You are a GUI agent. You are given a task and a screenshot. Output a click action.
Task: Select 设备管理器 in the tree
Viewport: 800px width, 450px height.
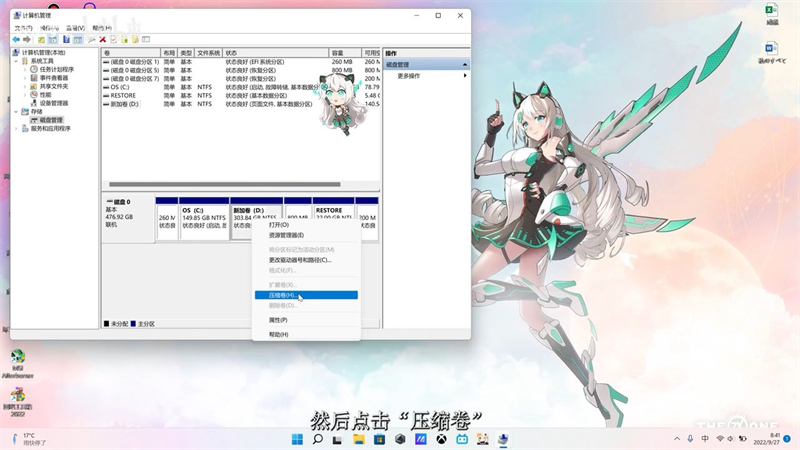(54, 103)
